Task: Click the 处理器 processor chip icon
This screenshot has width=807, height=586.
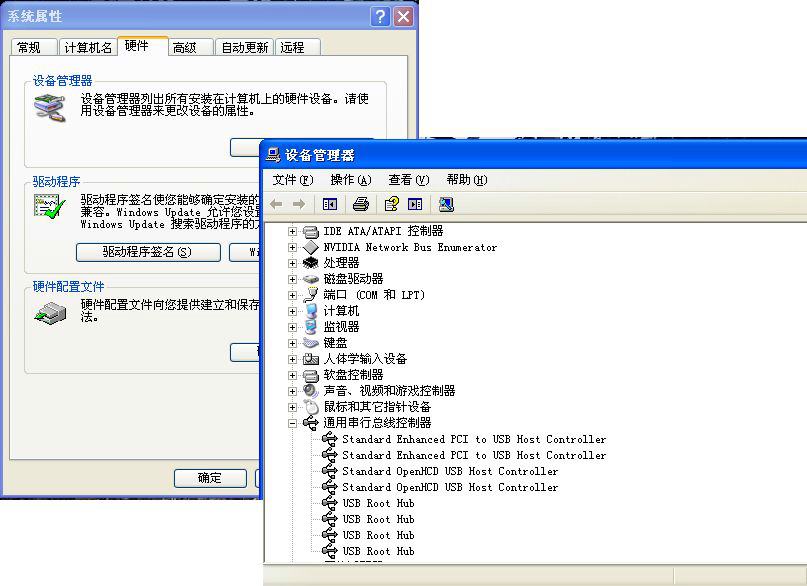Action: tap(311, 263)
